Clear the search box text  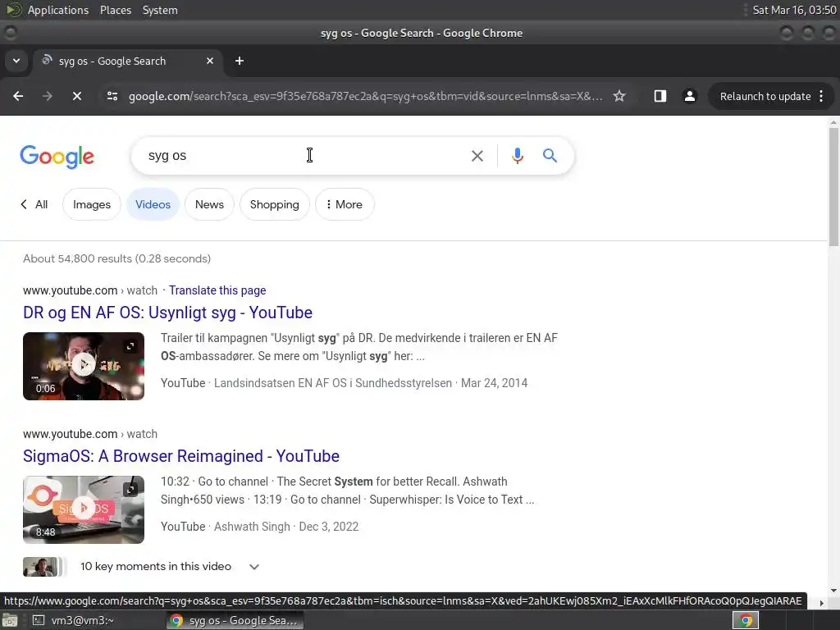coord(477,156)
